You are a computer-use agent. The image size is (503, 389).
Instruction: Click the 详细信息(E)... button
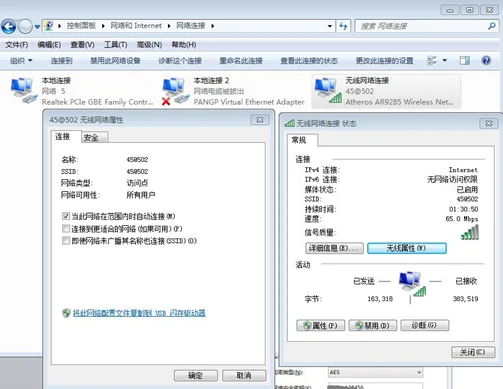[334, 248]
